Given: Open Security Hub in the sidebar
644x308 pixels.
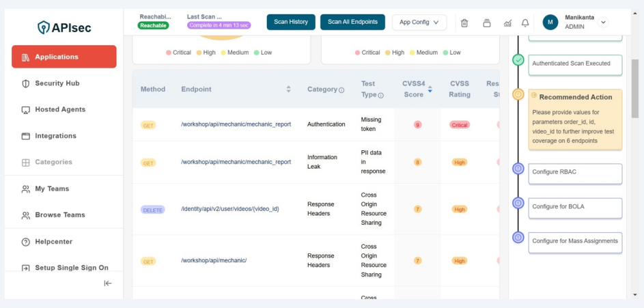Looking at the screenshot, I should point(57,83).
